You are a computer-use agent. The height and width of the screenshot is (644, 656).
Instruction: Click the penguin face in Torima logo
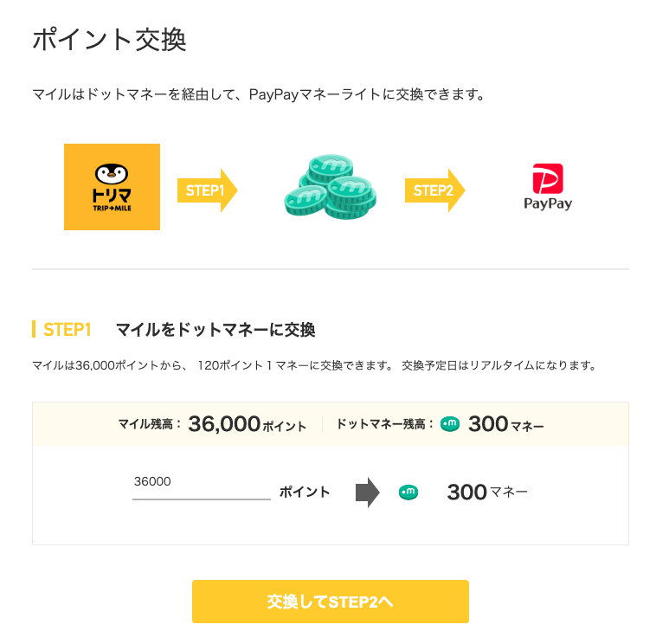tap(112, 174)
